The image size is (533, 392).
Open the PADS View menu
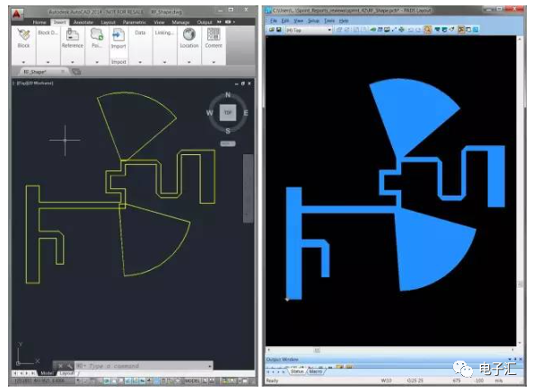[x=298, y=21]
